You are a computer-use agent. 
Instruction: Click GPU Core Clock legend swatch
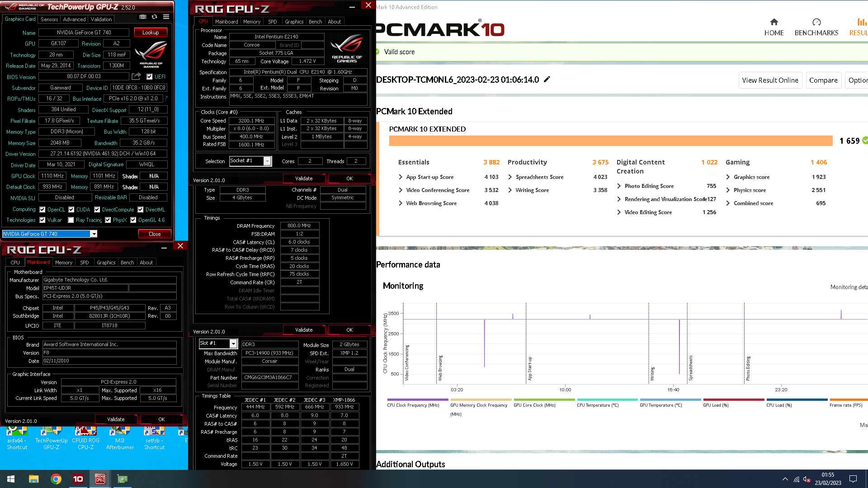(x=544, y=400)
